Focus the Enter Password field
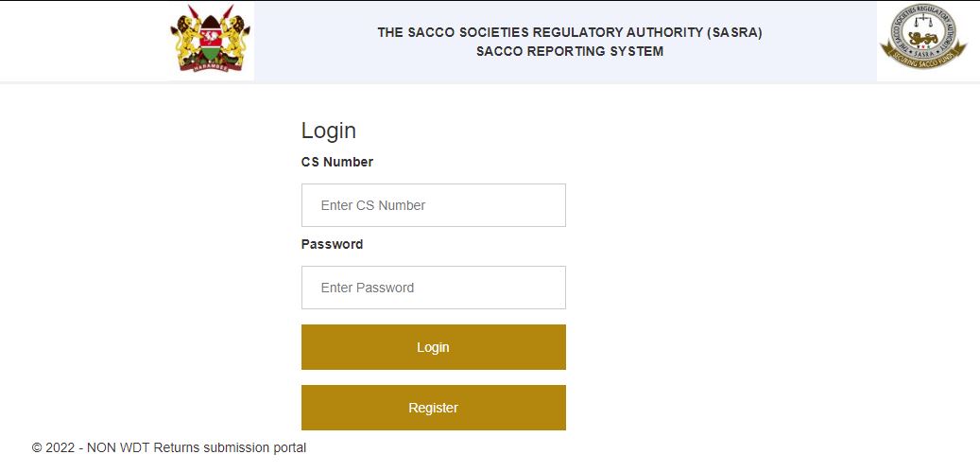980x472 pixels. [x=433, y=288]
